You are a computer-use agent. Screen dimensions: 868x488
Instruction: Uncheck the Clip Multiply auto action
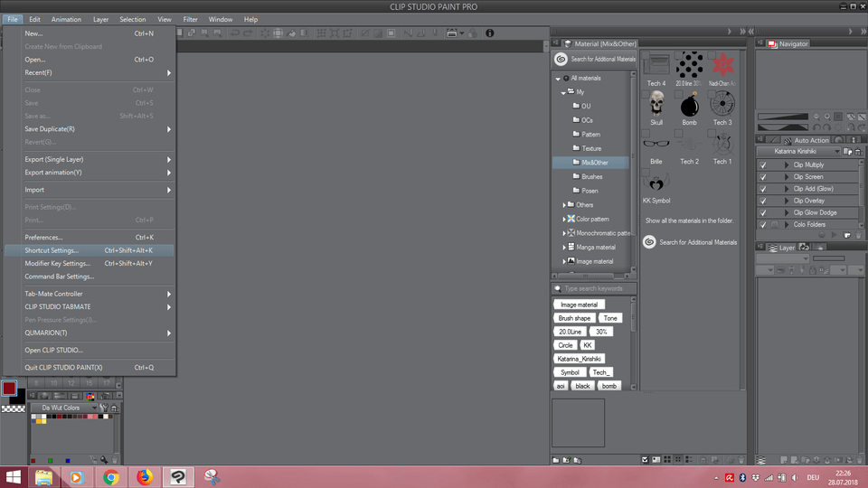tap(763, 165)
